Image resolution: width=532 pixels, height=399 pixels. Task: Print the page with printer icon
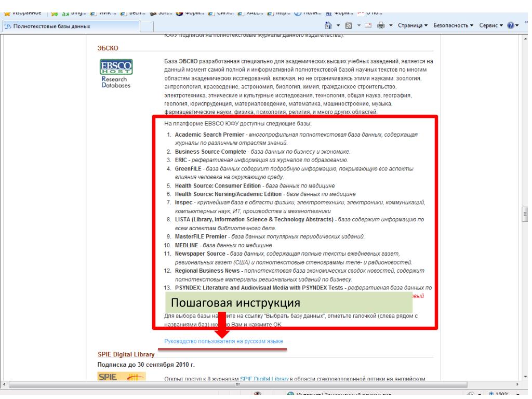point(381,25)
